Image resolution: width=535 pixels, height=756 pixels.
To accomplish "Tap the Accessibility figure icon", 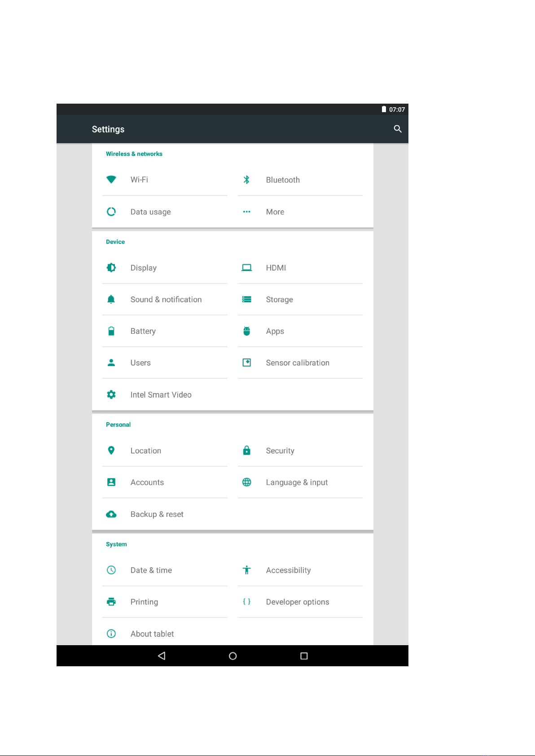I will pos(246,570).
